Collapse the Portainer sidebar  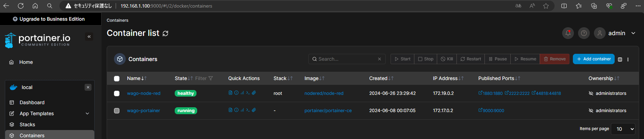pos(89,37)
